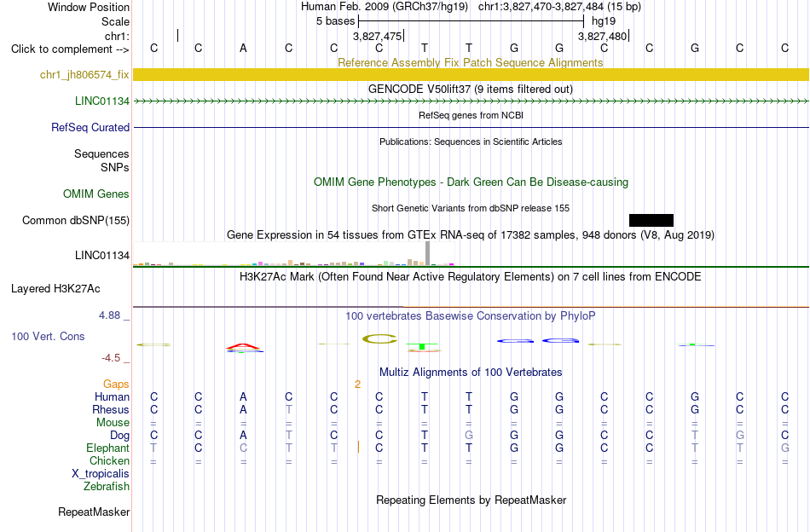
Task: Select the Dog alignment row label
Action: (x=119, y=436)
